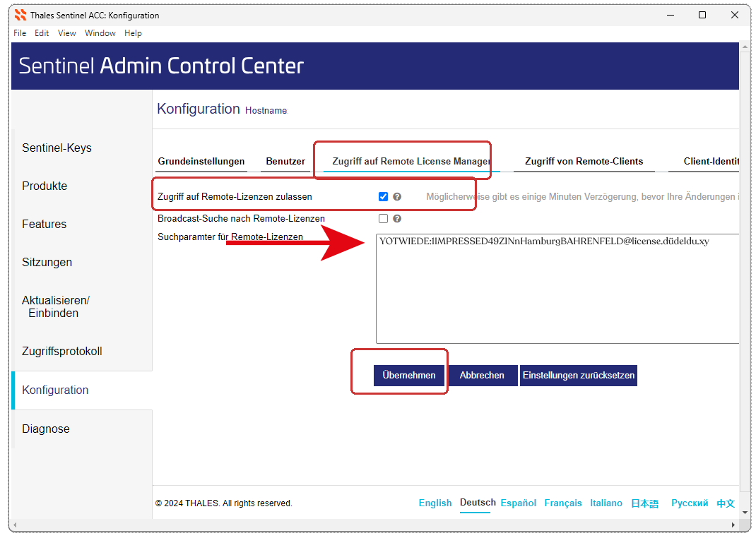Uncheck Zugriff auf Remote-Lizenzen zulassen
756x538 pixels.
pos(383,197)
